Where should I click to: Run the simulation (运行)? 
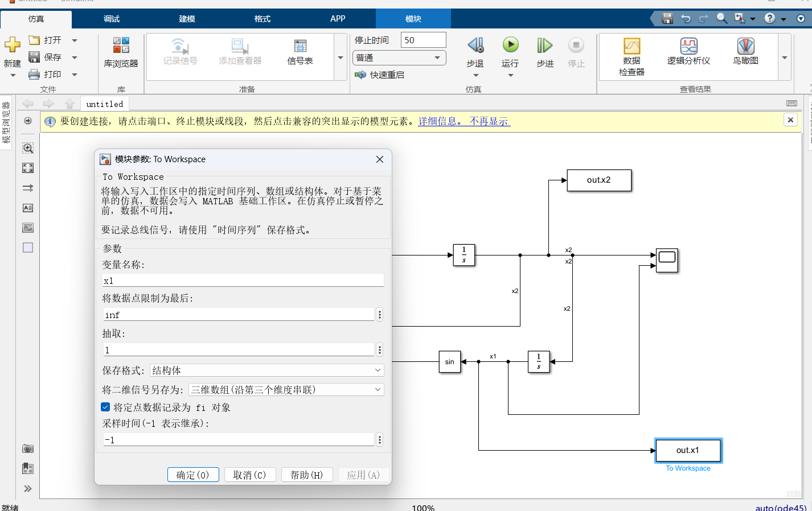510,53
